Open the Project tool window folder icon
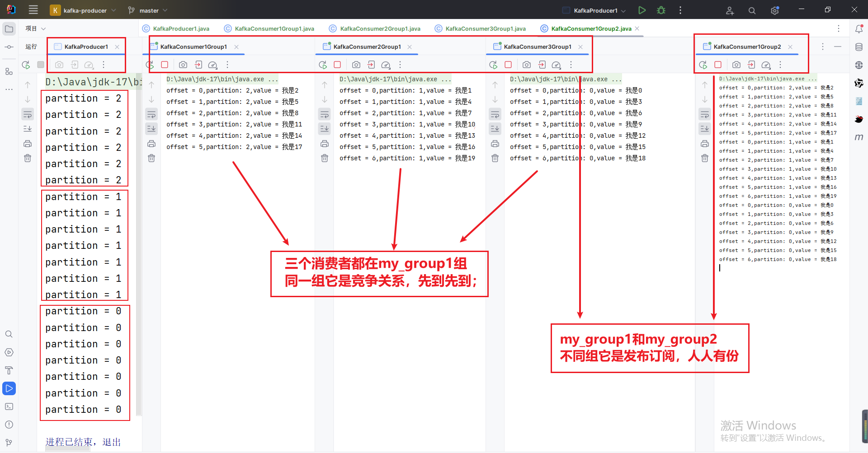The width and height of the screenshot is (868, 453). pos(9,29)
